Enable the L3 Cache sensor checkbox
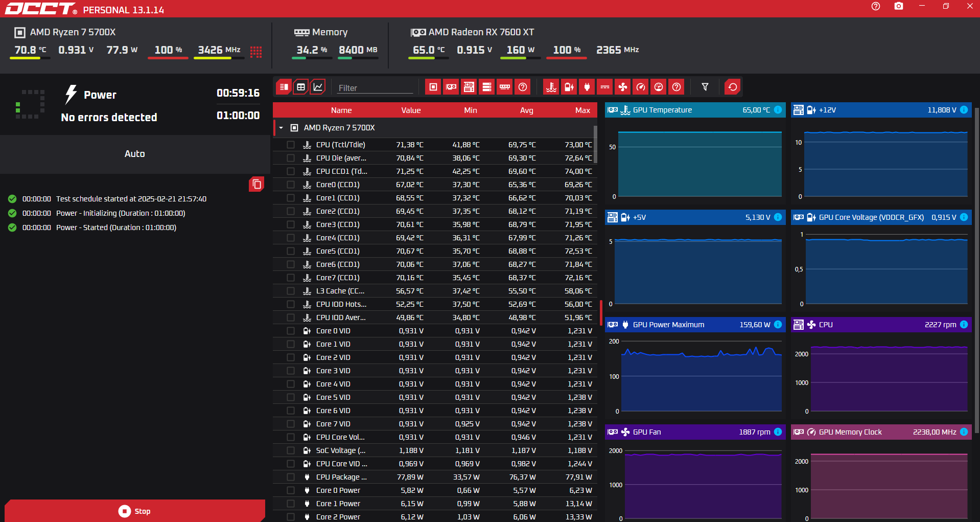Image resolution: width=980 pixels, height=522 pixels. click(291, 291)
